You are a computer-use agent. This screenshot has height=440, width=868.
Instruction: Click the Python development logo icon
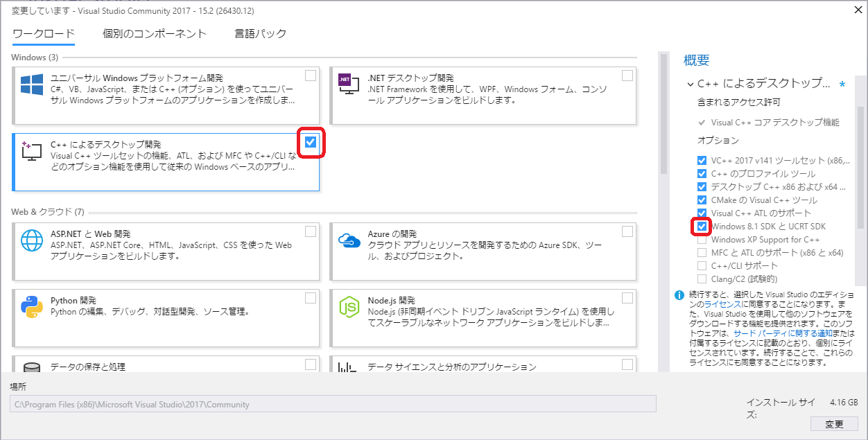coord(32,306)
